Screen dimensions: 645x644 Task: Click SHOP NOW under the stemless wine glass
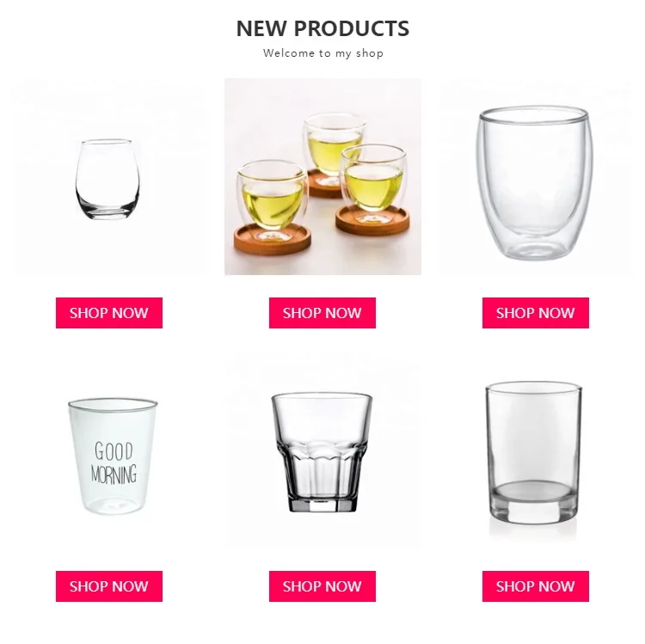[x=109, y=313]
